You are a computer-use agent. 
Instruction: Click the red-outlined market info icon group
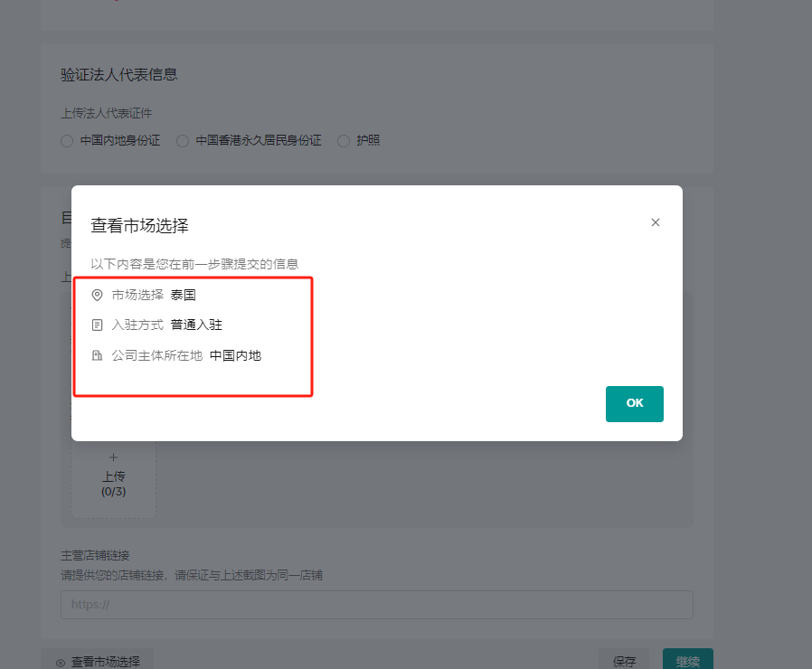[x=193, y=337]
